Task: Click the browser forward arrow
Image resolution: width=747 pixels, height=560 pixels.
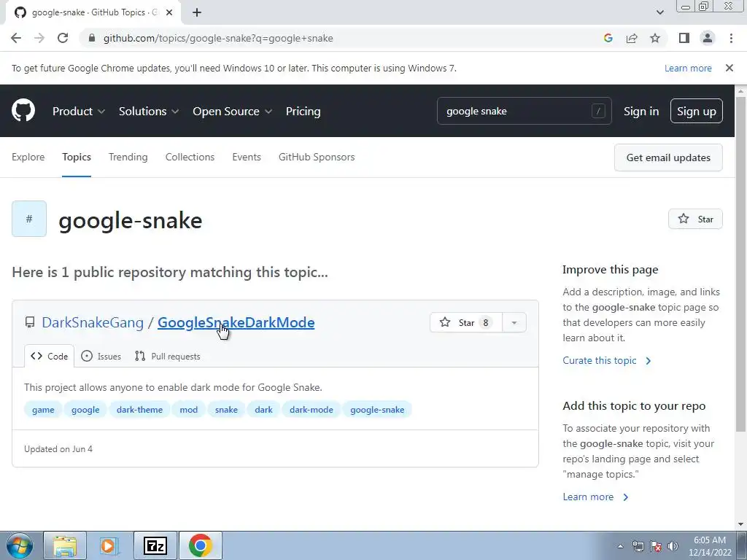Action: [x=39, y=38]
